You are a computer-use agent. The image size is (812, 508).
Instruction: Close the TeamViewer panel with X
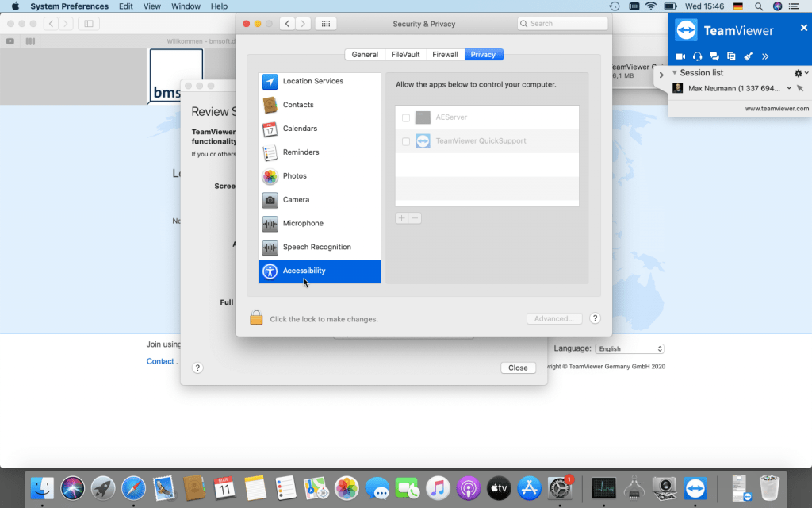804,28
